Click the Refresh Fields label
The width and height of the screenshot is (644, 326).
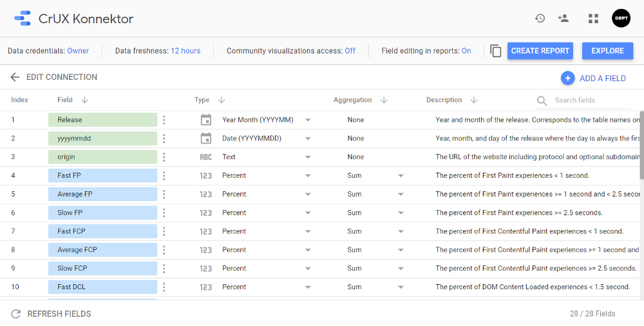(59, 314)
